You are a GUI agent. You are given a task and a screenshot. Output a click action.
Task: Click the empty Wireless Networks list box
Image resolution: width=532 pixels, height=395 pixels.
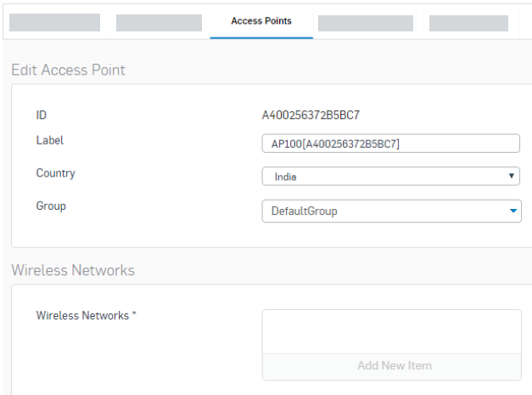point(391,331)
